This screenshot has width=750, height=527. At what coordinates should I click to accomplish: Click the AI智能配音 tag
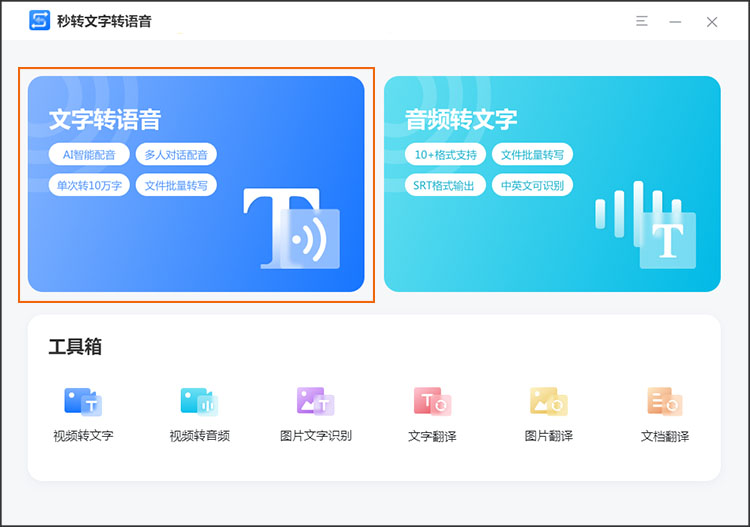[x=89, y=154]
